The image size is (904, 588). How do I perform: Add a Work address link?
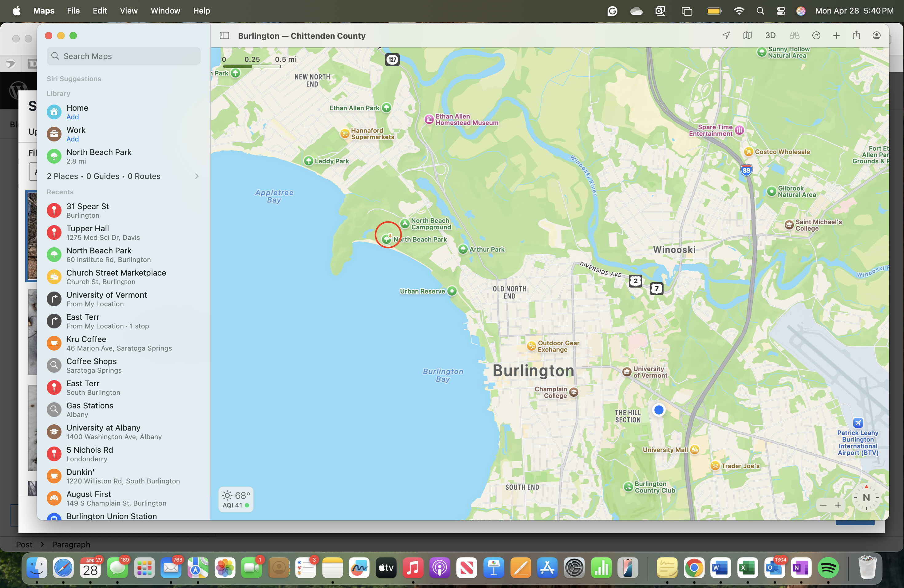click(x=73, y=139)
